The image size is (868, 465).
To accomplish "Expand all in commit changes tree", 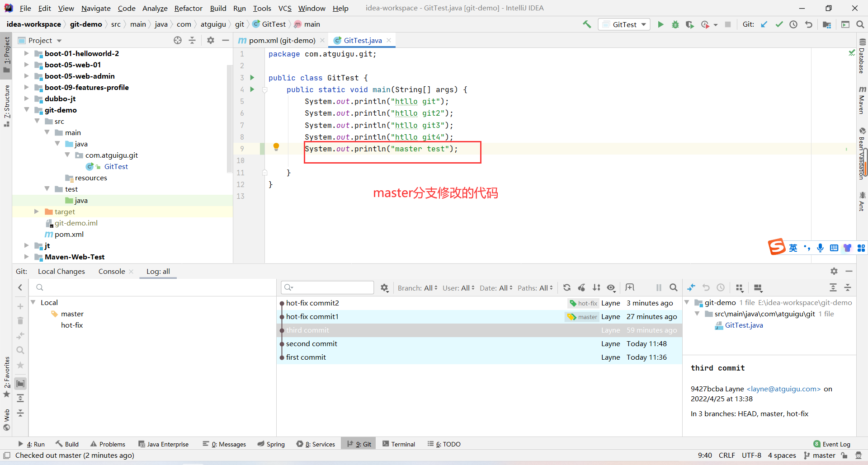I will (x=833, y=287).
